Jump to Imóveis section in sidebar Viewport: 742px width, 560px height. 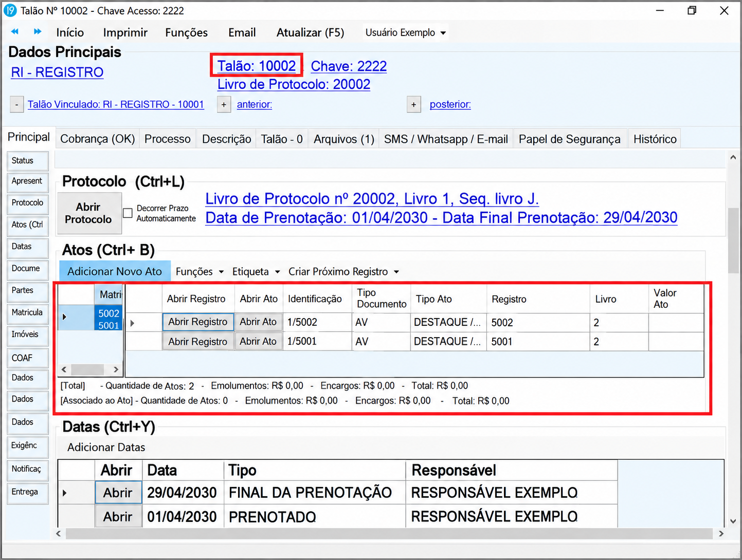tap(28, 335)
